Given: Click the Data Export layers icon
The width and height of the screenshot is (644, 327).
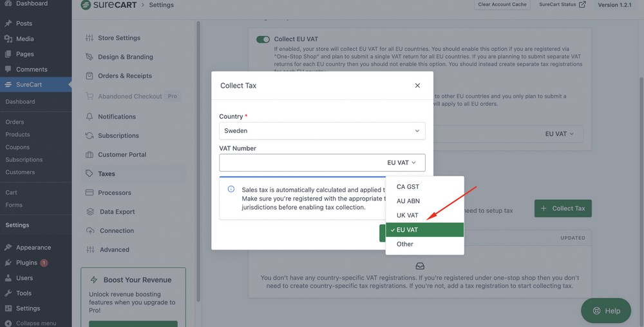Looking at the screenshot, I should (x=90, y=212).
